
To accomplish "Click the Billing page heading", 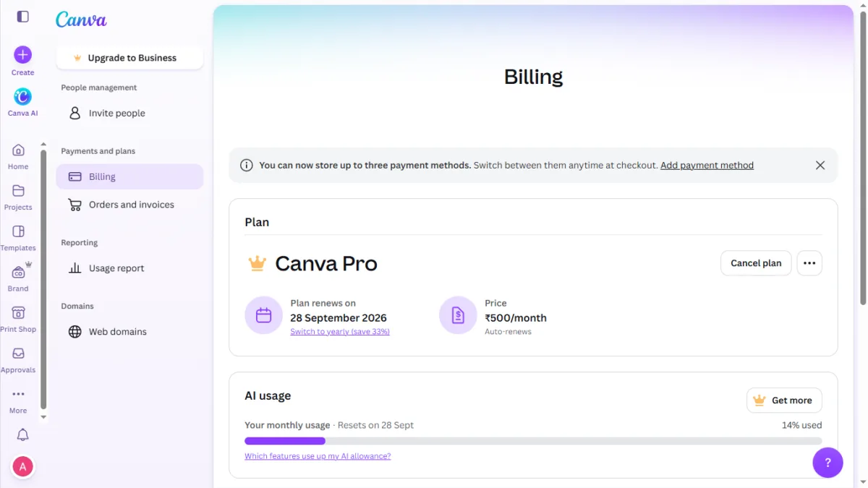I will (x=534, y=77).
